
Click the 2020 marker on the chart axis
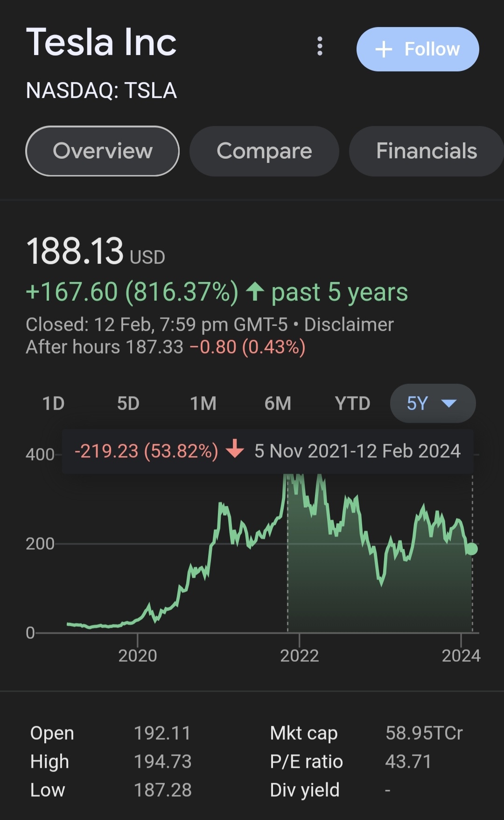138,655
